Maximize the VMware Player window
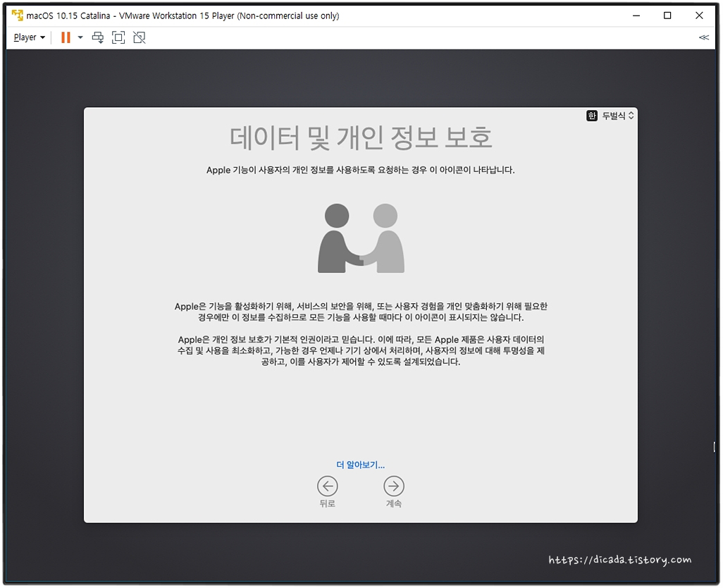The width and height of the screenshot is (723, 588). (667, 16)
